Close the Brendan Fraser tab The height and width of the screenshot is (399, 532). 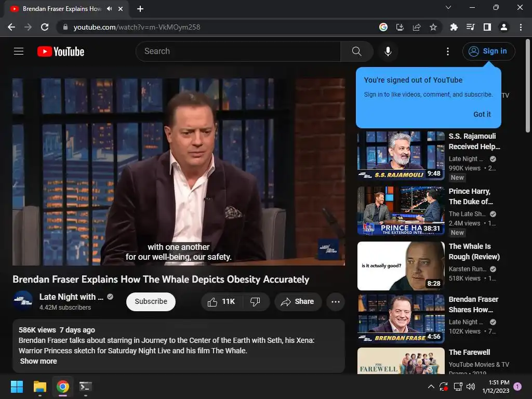[121, 9]
